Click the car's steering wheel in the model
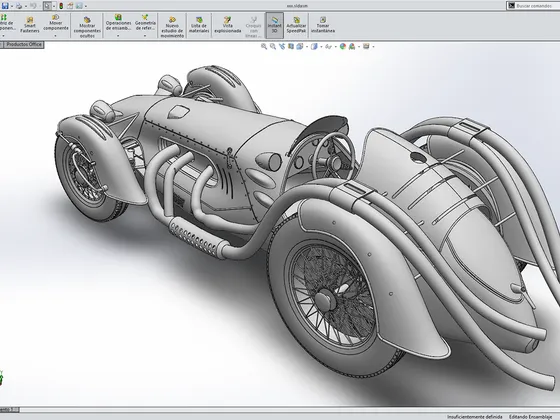This screenshot has width=560, height=420. pyautogui.click(x=334, y=155)
